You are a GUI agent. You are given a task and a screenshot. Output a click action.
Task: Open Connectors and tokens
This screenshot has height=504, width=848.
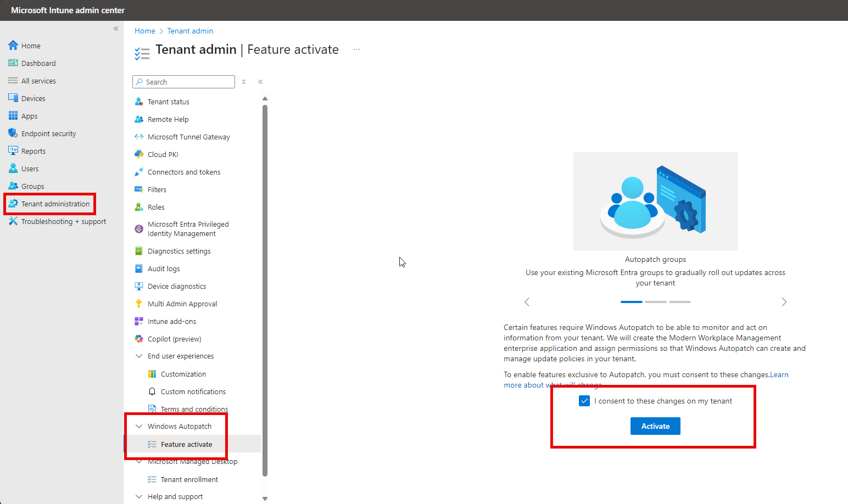183,172
